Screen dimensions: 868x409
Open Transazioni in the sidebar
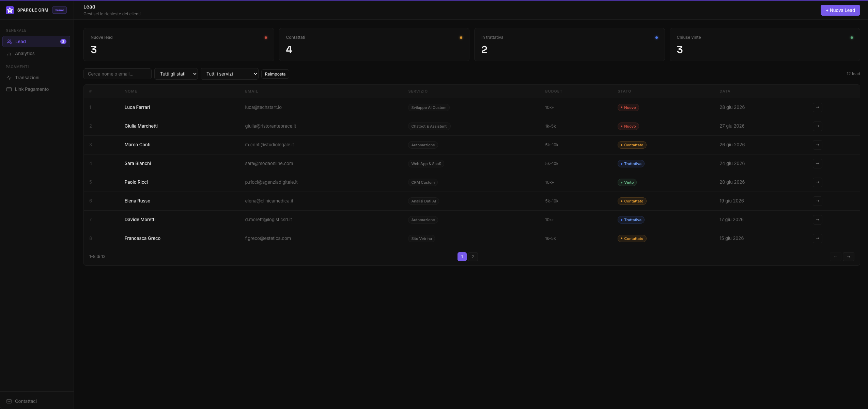click(x=36, y=78)
